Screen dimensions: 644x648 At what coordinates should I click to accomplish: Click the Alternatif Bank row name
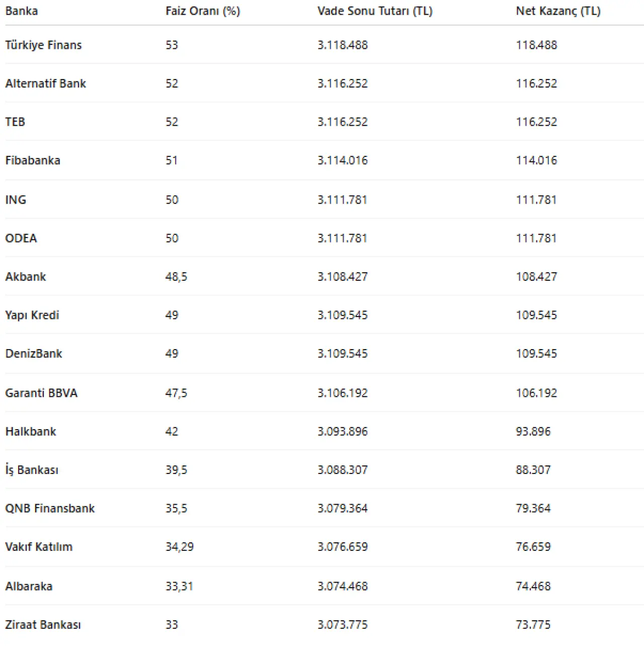46,84
